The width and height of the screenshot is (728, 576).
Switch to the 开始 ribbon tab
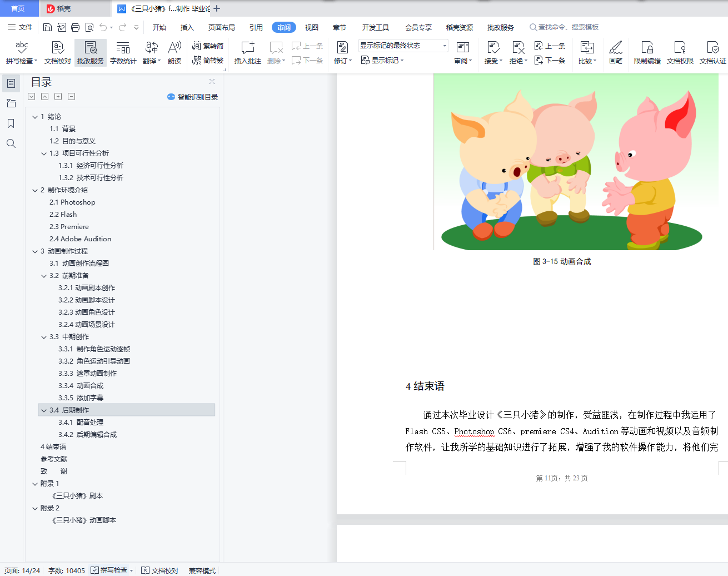coord(159,27)
